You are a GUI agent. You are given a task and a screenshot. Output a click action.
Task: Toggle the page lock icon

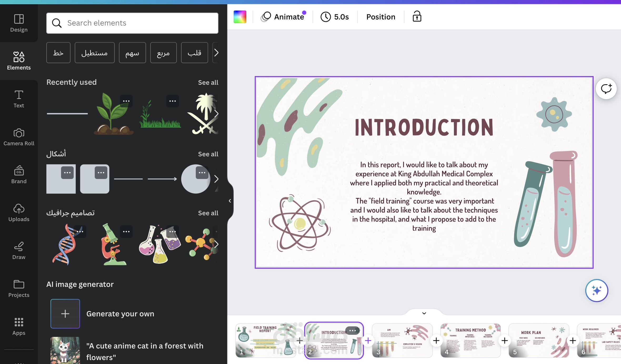tap(417, 17)
